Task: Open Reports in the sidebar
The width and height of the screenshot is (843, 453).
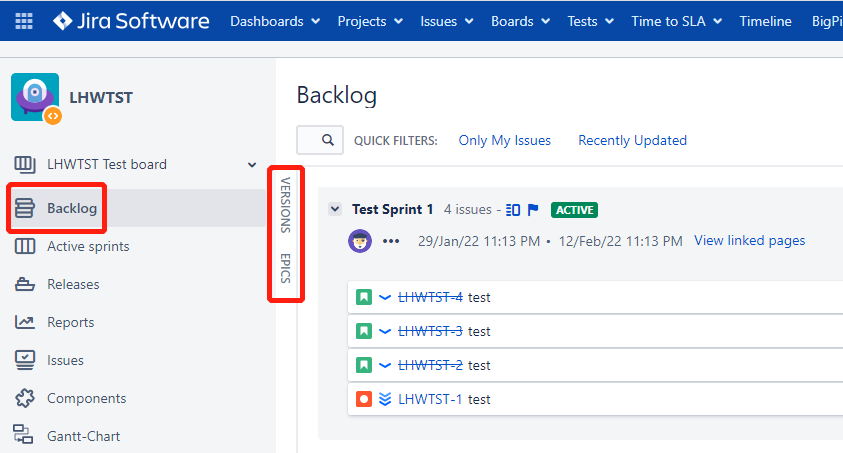Action: (x=70, y=322)
